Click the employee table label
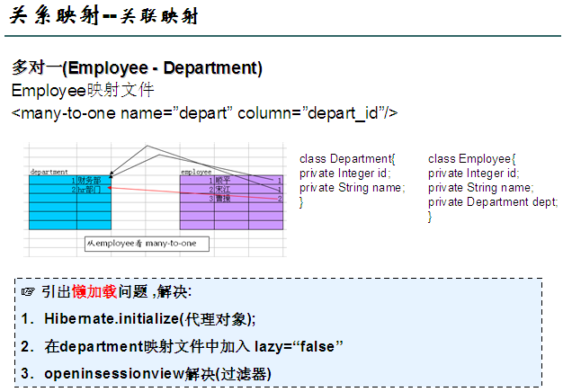 196,172
